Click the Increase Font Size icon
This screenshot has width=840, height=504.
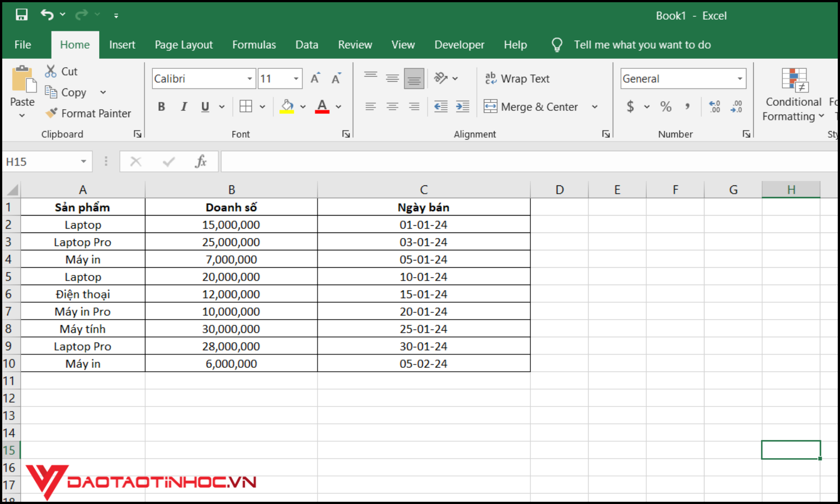coord(315,78)
